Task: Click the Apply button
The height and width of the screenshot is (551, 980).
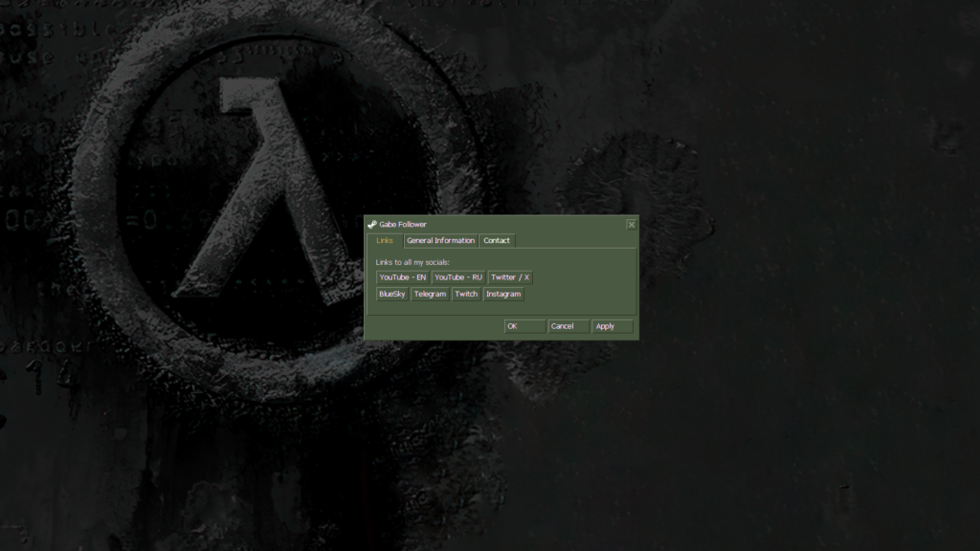Action: tap(612, 326)
